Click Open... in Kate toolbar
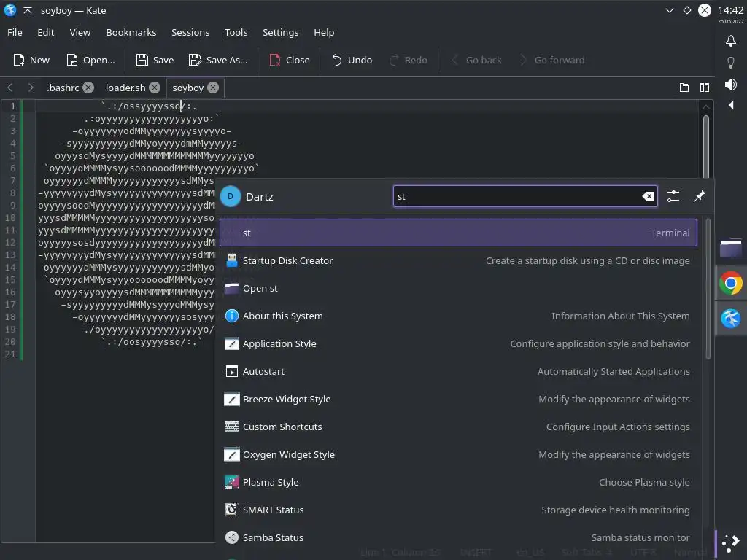This screenshot has height=560, width=747. (x=91, y=60)
